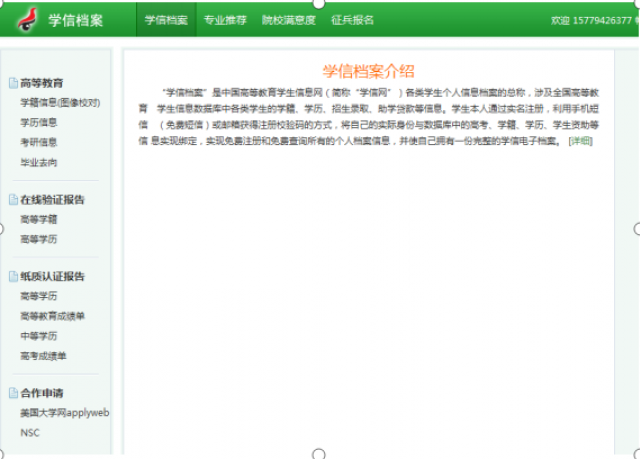This screenshot has height=459, width=640.
Task: Open the 征兵报名 navigation tab
Action: [353, 20]
